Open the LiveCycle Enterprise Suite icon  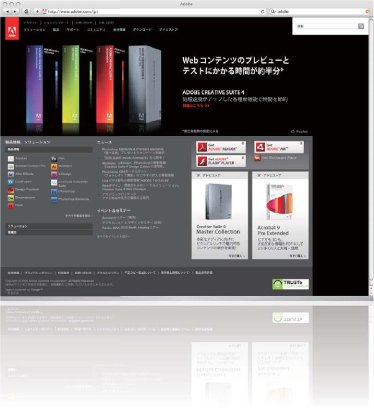(x=54, y=183)
